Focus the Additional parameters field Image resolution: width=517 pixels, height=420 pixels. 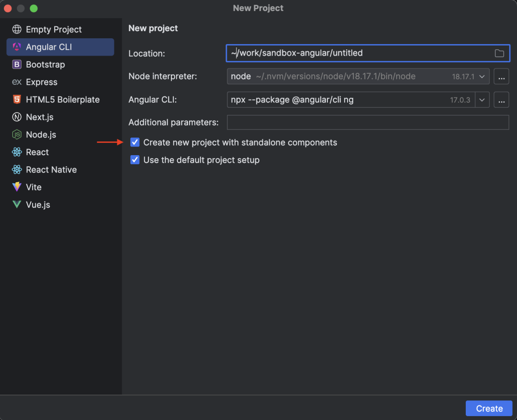[x=368, y=123]
